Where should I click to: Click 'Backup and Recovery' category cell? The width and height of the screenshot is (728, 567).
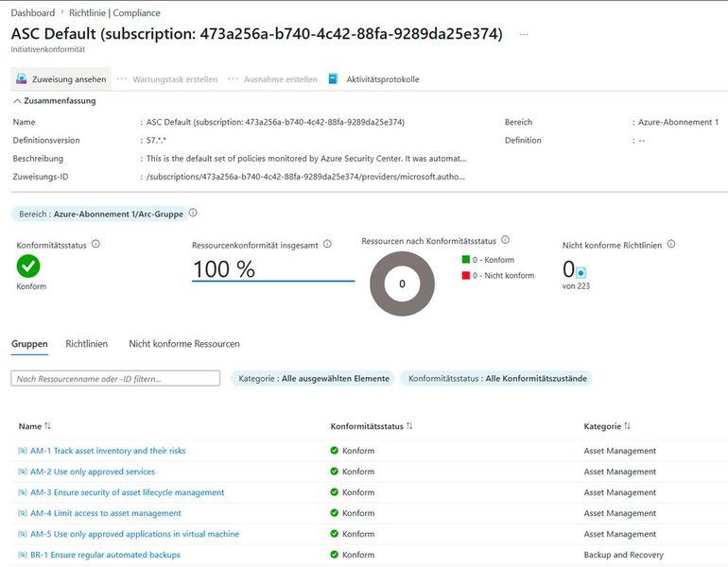point(624,555)
